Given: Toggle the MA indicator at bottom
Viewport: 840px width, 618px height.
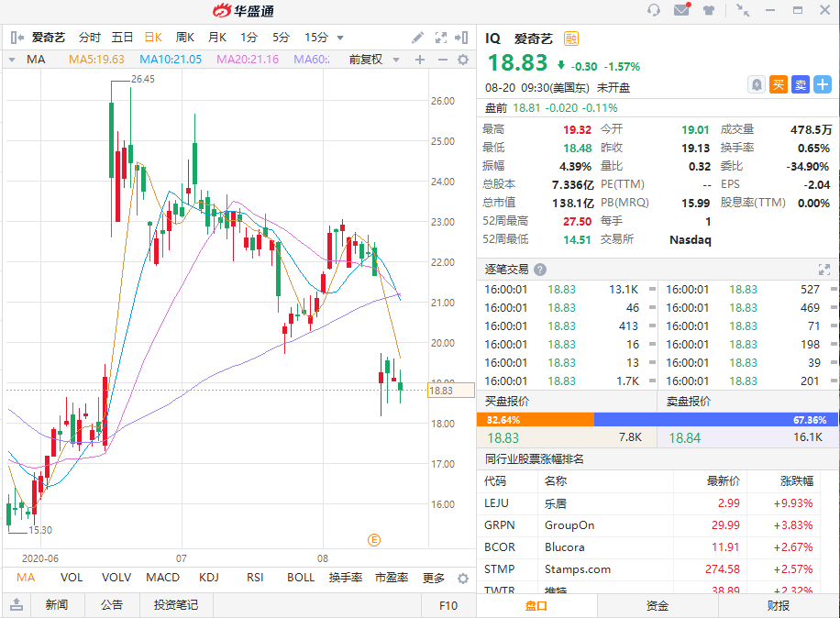Looking at the screenshot, I should pos(26,578).
